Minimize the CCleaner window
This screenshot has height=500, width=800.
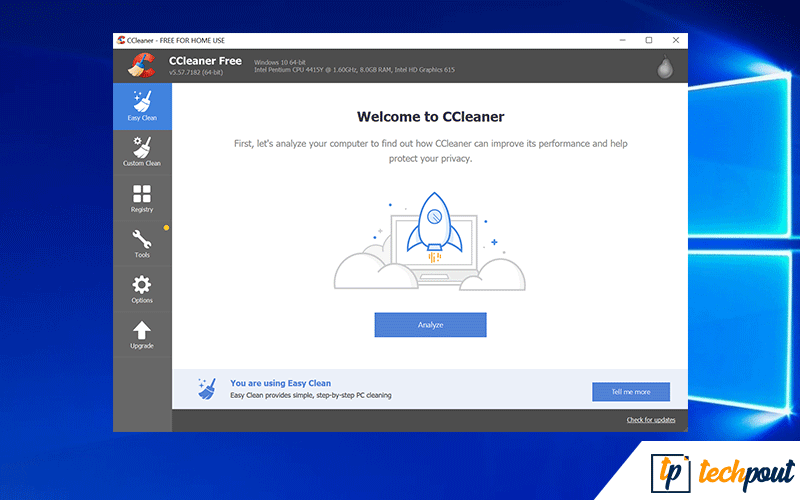[622, 40]
